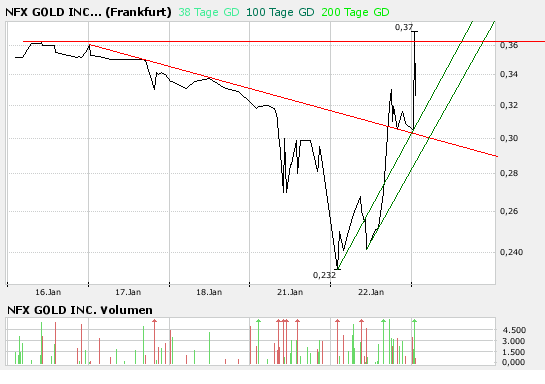
Task: Click the 1.500 volume axis value
Action: [513, 352]
